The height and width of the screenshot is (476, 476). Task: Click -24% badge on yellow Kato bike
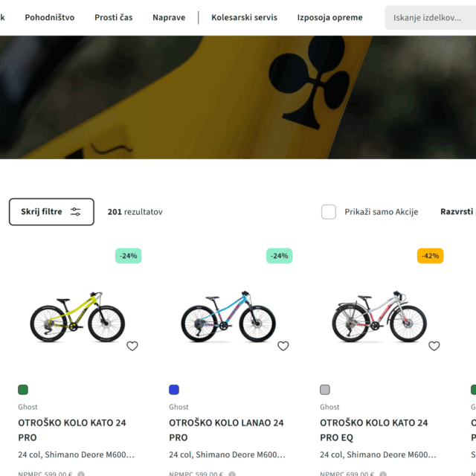pyautogui.click(x=129, y=256)
